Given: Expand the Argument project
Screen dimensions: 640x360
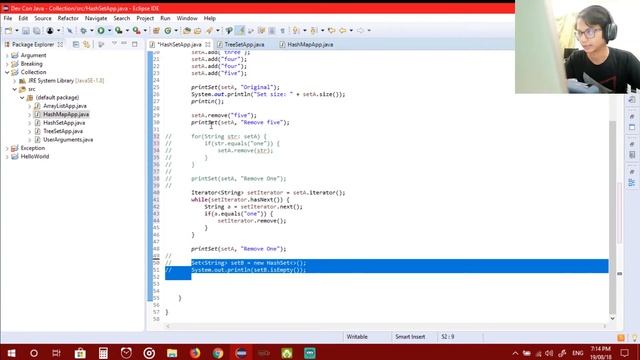Looking at the screenshot, I should click(7, 56).
